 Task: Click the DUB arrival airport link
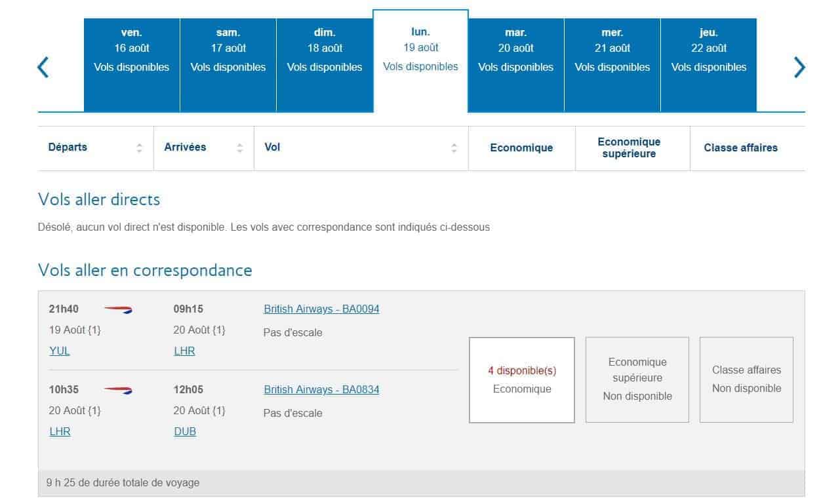(x=185, y=431)
